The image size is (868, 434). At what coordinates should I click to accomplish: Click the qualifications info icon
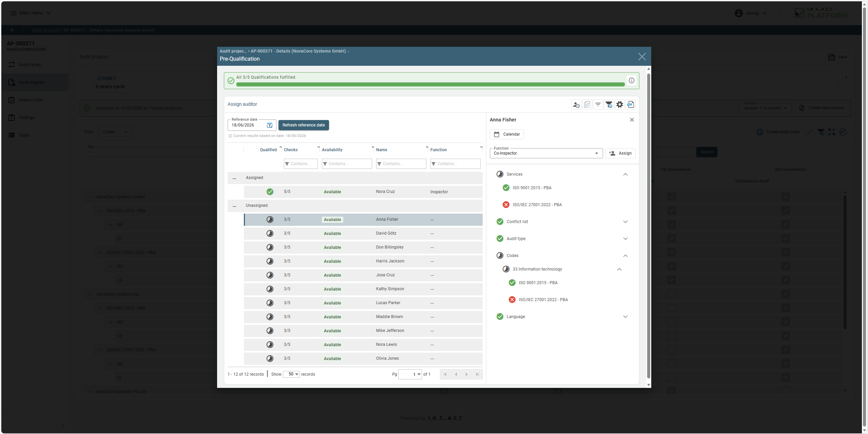click(632, 80)
